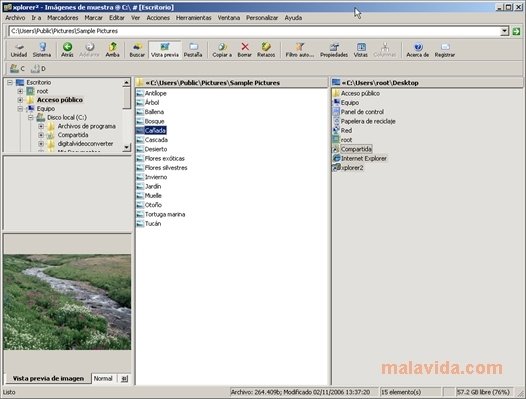Open the Herramientas menu
The height and width of the screenshot is (399, 526).
click(x=194, y=18)
